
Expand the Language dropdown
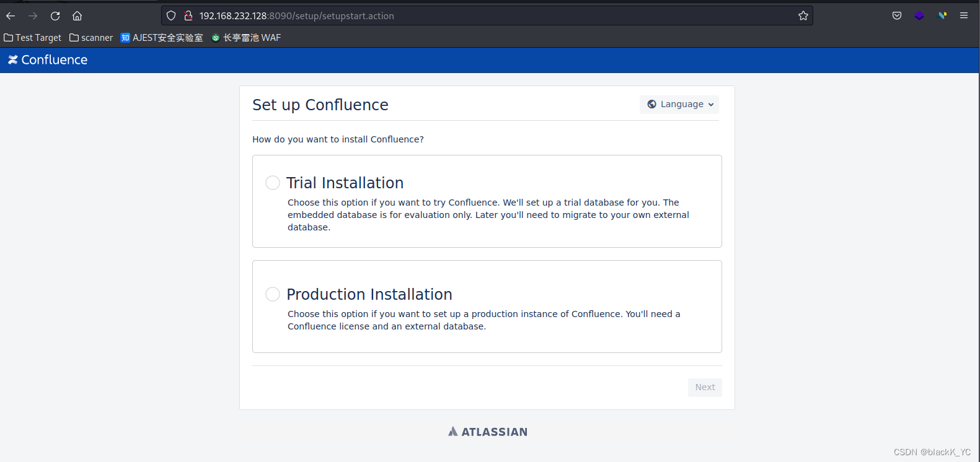679,104
